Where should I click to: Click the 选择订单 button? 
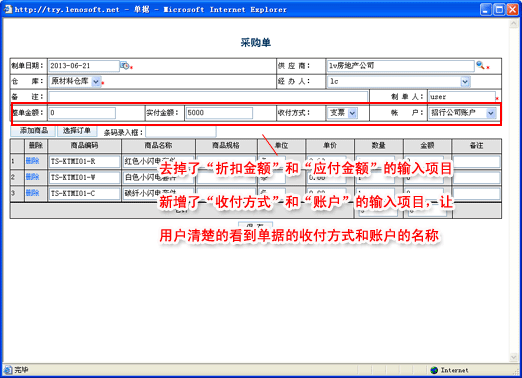(x=77, y=131)
